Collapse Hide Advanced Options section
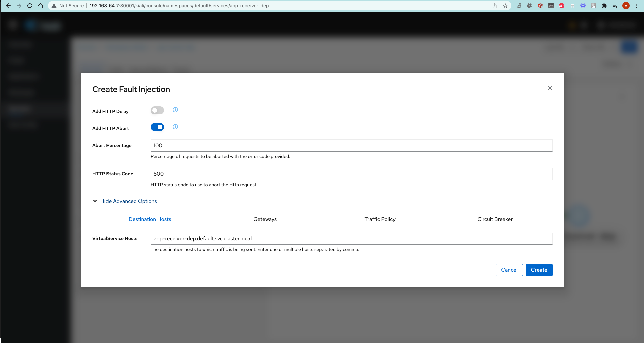Screen dimensions: 644x343 (128, 201)
